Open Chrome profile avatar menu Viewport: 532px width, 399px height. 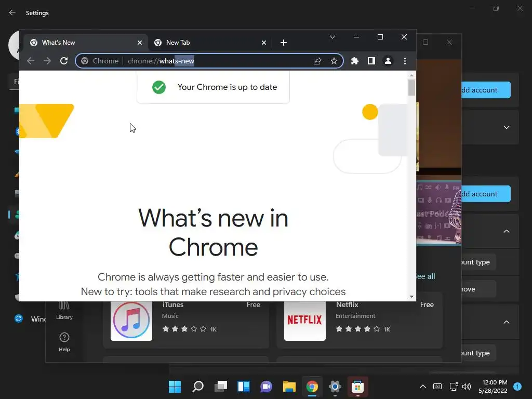tap(388, 61)
